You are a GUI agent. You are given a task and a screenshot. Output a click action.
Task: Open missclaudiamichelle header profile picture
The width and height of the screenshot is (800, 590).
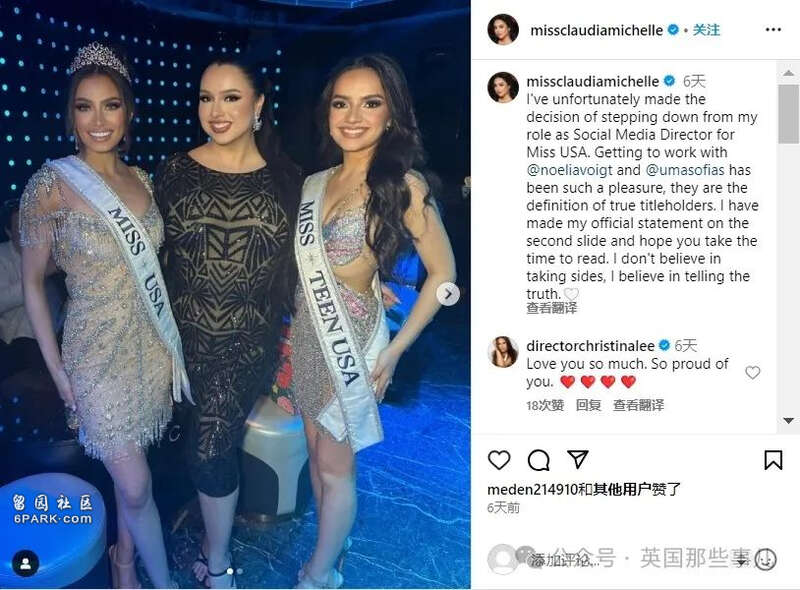pos(503,30)
